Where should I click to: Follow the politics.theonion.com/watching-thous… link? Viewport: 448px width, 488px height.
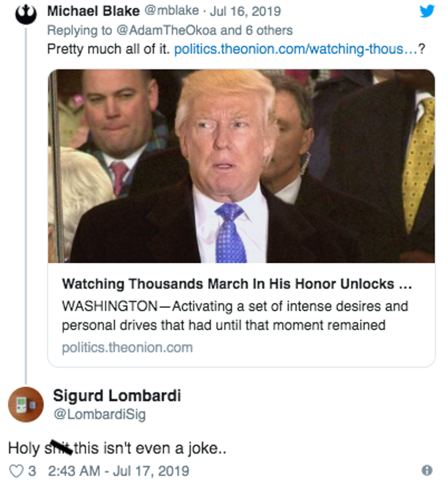point(295,49)
